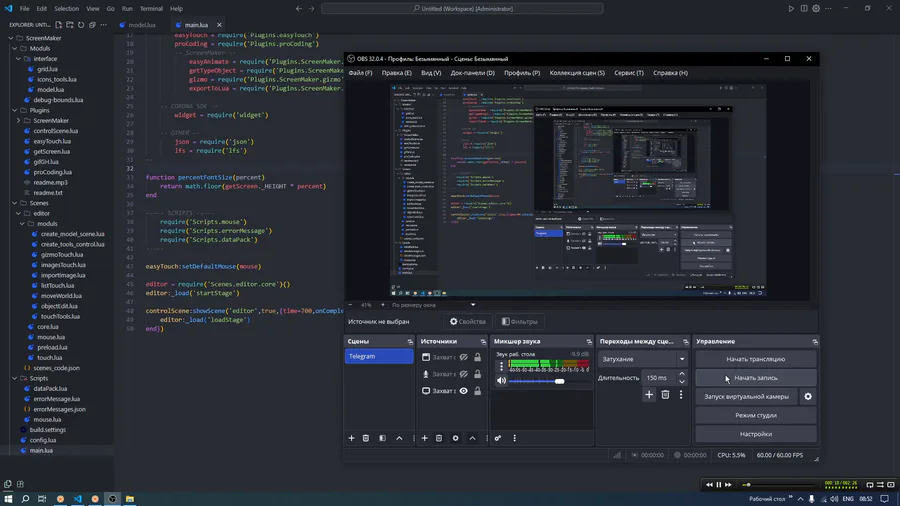Screen dimensions: 900x506
Task: Open preview scaling dropdown По размеру окна
Action: click(433, 305)
